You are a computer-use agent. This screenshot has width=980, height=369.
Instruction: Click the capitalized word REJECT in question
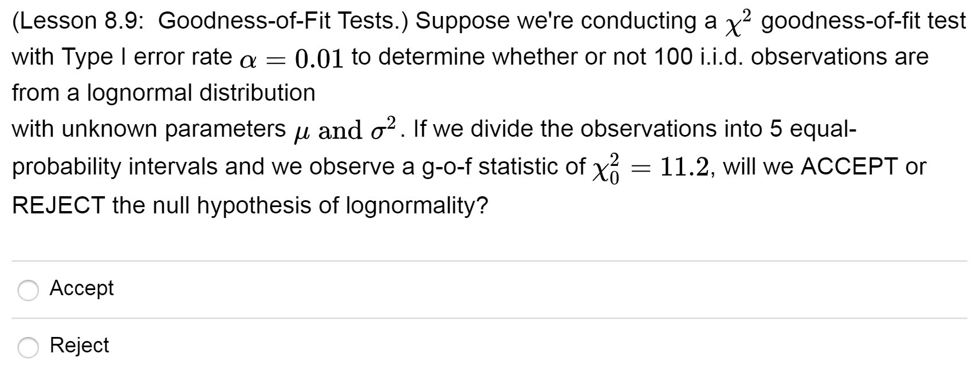point(59,205)
